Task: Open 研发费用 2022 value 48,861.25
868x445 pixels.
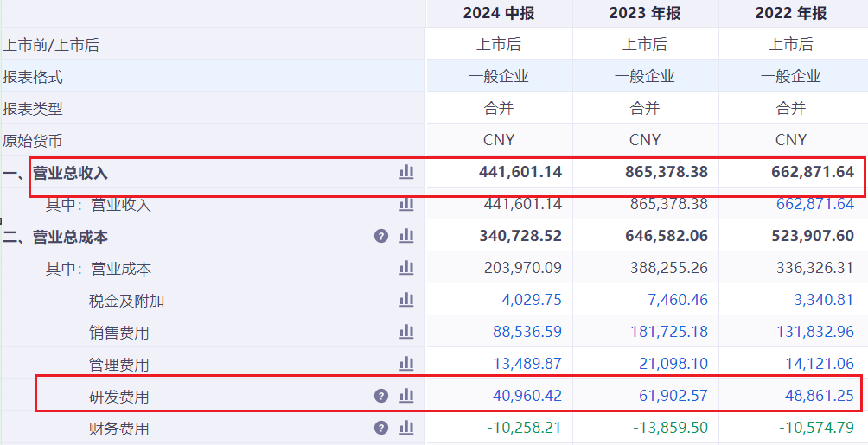Action: tap(820, 396)
